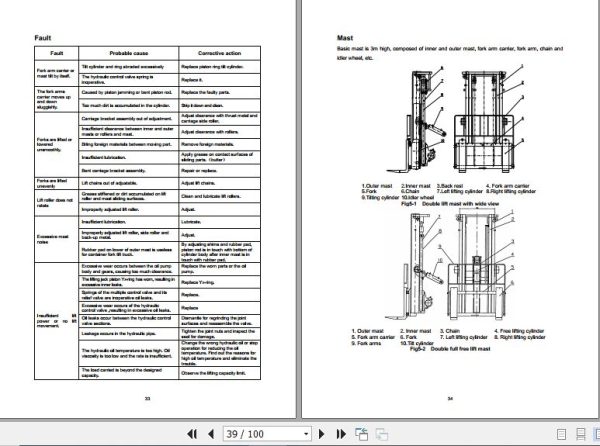Click the '10.Tilt cylinder' legend entry

pyautogui.click(x=417, y=343)
